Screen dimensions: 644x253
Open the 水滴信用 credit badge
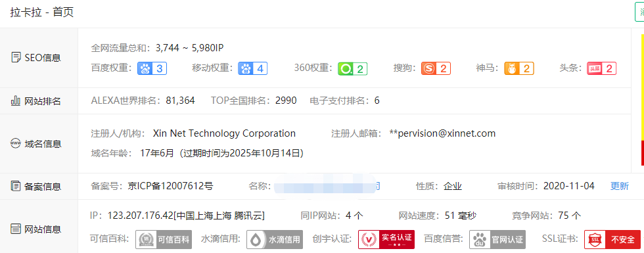click(x=275, y=239)
